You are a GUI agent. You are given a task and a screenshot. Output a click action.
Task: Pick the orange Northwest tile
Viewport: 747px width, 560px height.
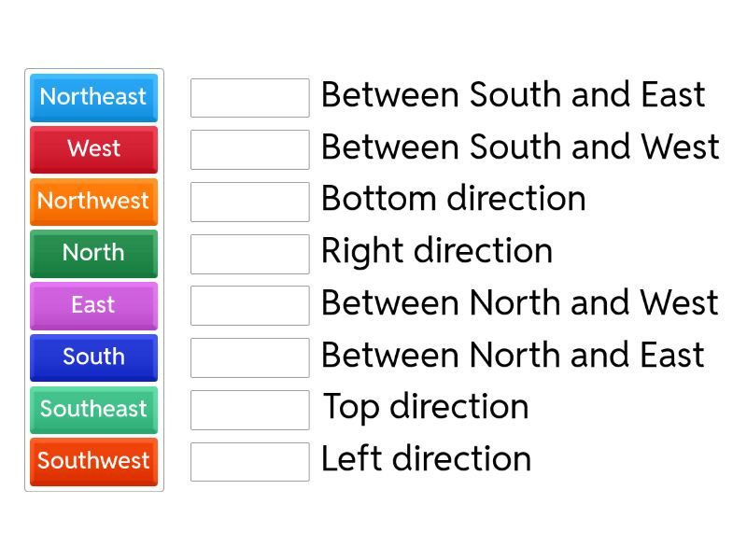pyautogui.click(x=93, y=202)
